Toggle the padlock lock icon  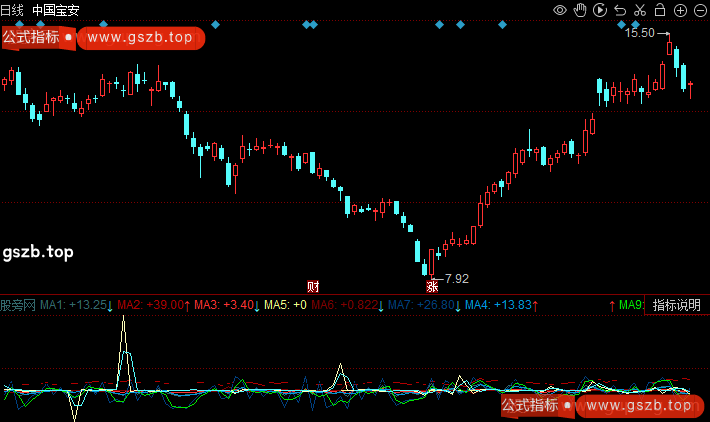(659, 10)
